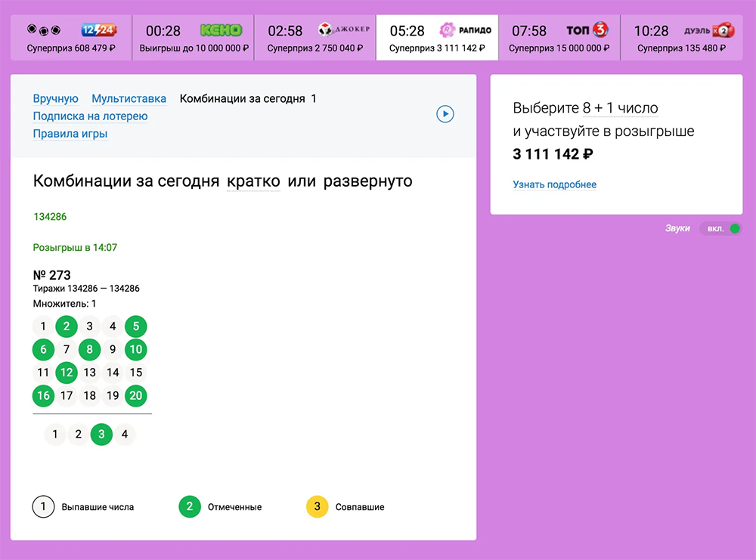Image resolution: width=756 pixels, height=560 pixels.
Task: Switch to the Вручную tab
Action: (x=55, y=98)
